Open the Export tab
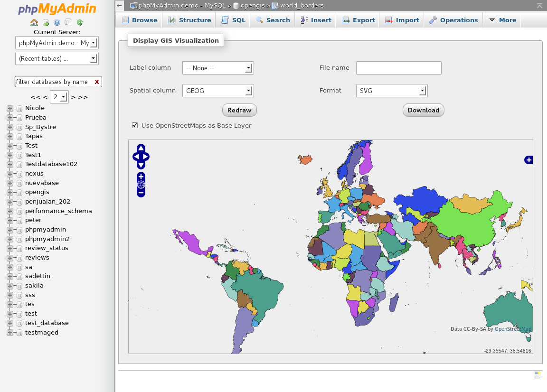 pyautogui.click(x=358, y=20)
